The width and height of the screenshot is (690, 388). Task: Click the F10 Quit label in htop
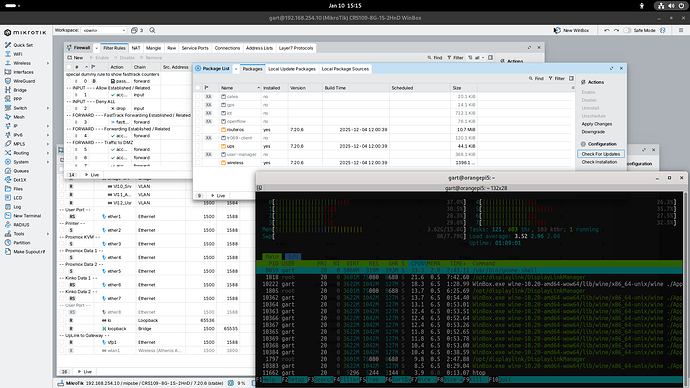coord(500,380)
